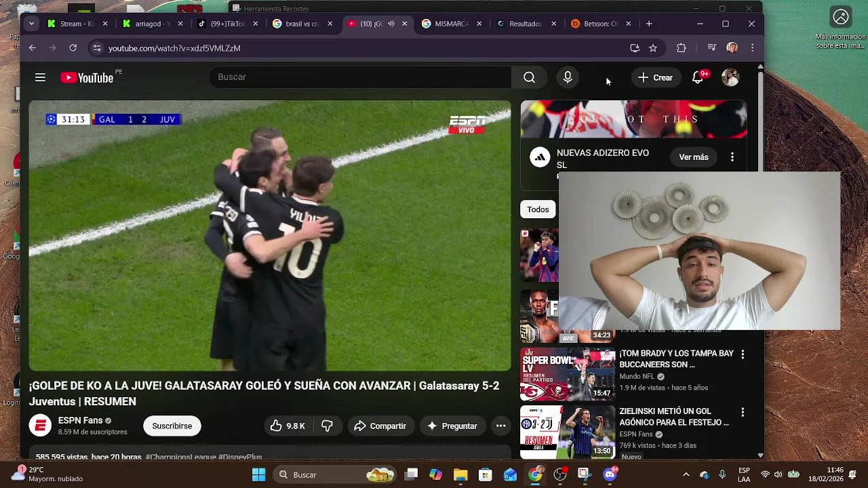This screenshot has width=868, height=488.
Task: Open the adidas ad options menu
Action: tap(732, 157)
